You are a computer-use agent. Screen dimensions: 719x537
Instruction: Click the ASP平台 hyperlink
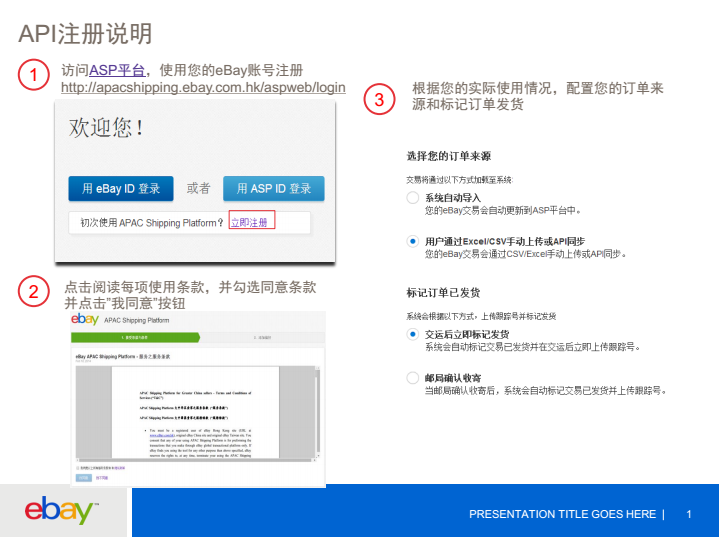point(117,70)
